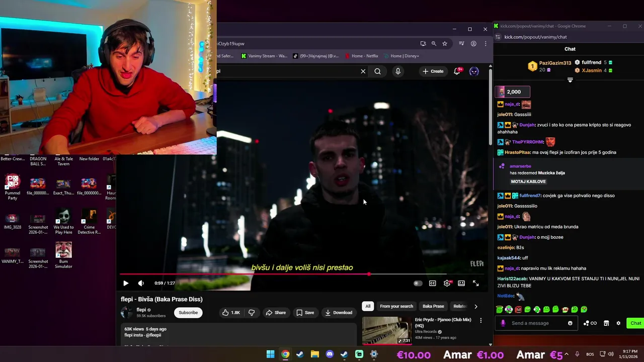Click MOTAJ KABLOVE redeemed reward label

[528, 182]
